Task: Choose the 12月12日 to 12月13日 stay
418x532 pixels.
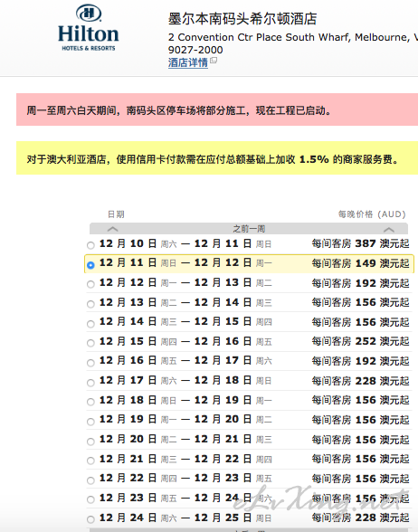Action: click(x=90, y=284)
